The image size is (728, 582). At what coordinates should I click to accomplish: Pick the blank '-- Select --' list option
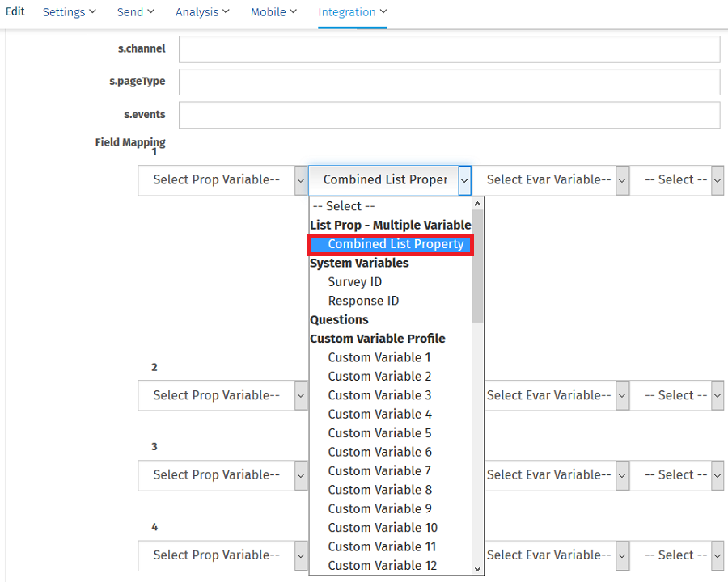pos(344,206)
